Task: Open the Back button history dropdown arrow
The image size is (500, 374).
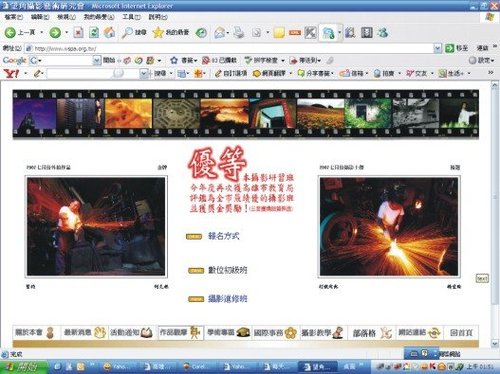Action: 42,32
